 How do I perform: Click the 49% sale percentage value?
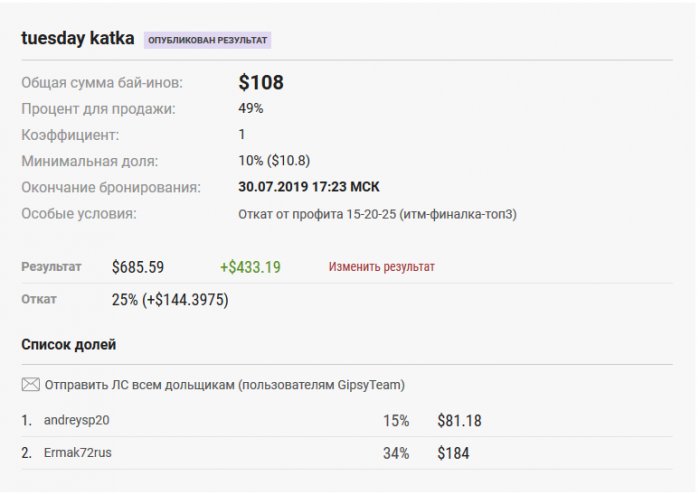click(x=251, y=108)
